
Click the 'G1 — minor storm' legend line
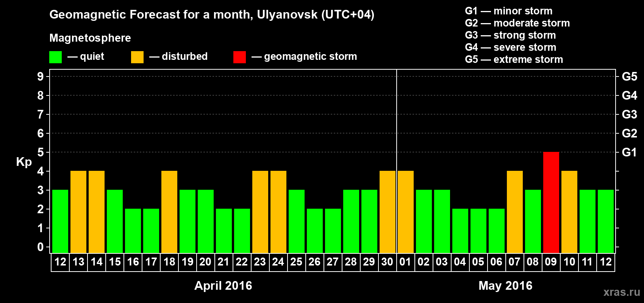click(x=509, y=11)
